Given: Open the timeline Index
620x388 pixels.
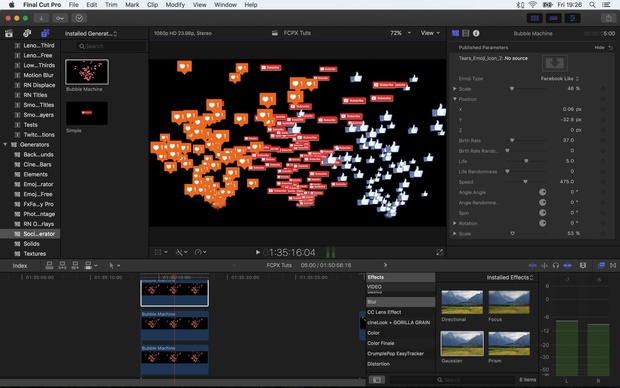Looking at the screenshot, I should tap(20, 266).
